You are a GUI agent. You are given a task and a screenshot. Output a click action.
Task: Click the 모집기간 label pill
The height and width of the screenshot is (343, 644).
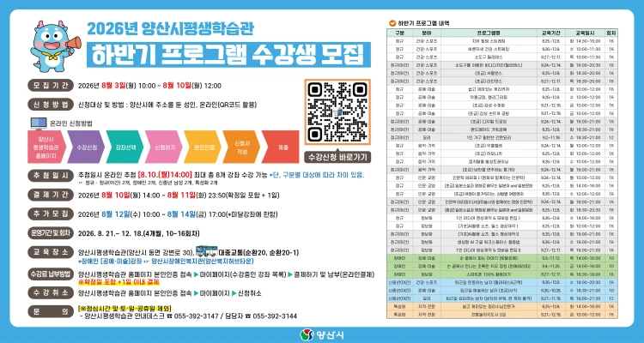tap(51, 86)
